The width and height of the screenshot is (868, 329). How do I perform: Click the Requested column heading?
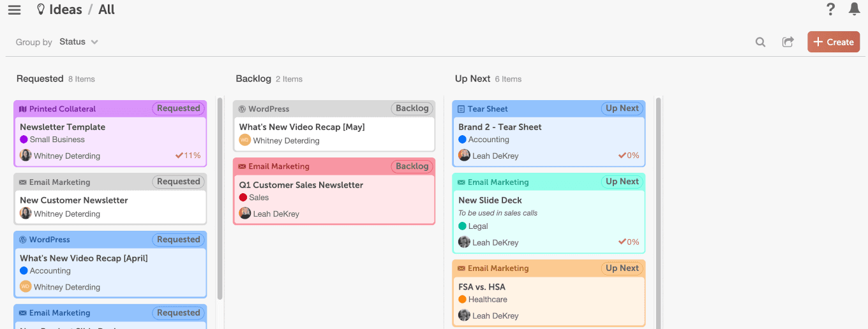tap(40, 78)
